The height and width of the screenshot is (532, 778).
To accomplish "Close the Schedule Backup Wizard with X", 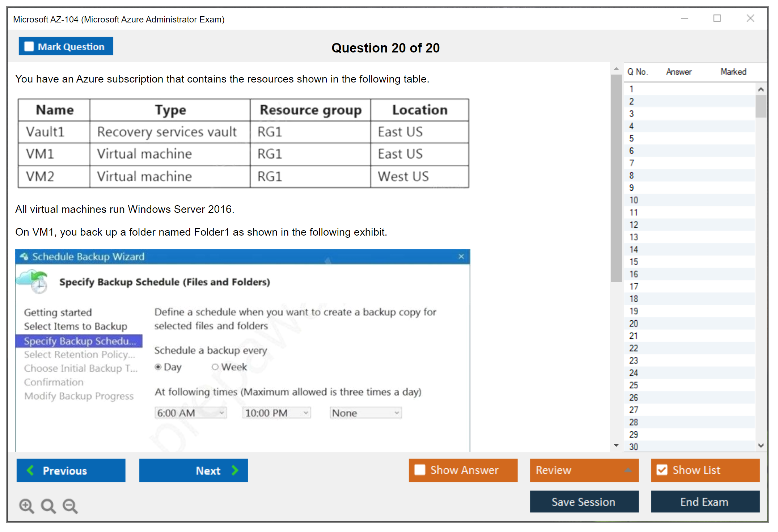I will [461, 257].
